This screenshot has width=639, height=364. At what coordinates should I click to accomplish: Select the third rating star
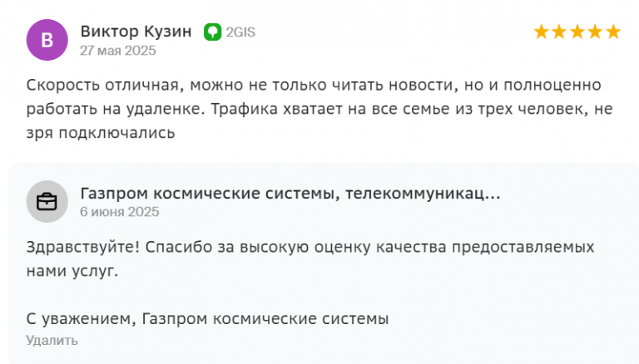(x=577, y=32)
